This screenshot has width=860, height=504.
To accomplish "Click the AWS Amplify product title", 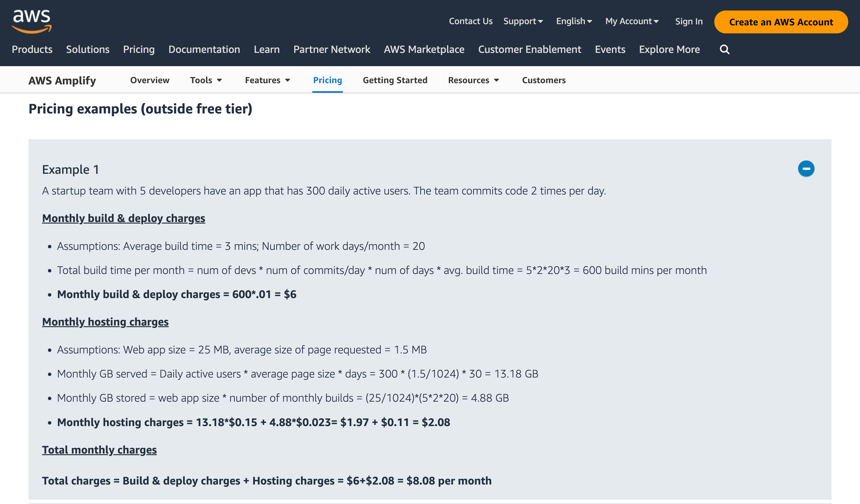I will click(x=62, y=80).
